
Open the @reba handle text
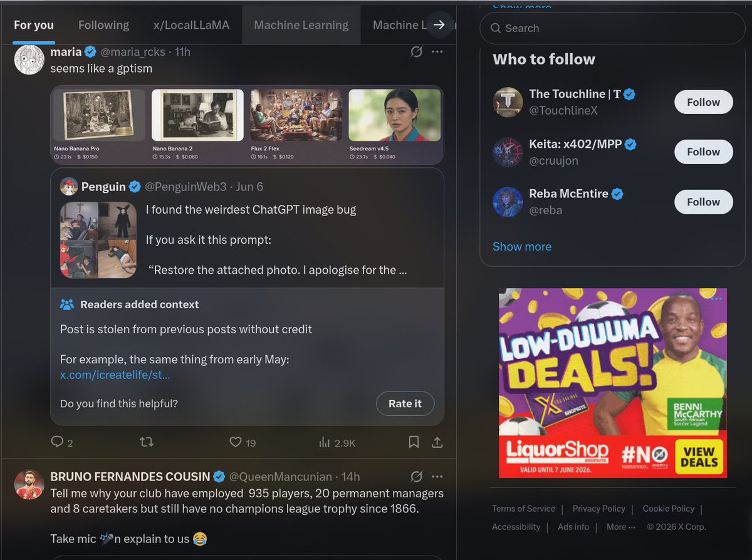[545, 210]
